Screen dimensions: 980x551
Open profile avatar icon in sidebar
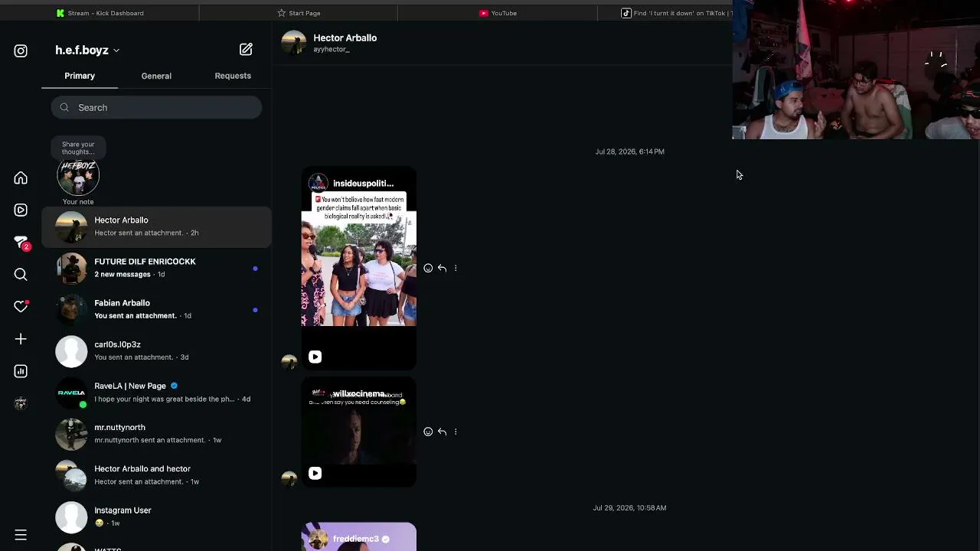(21, 403)
